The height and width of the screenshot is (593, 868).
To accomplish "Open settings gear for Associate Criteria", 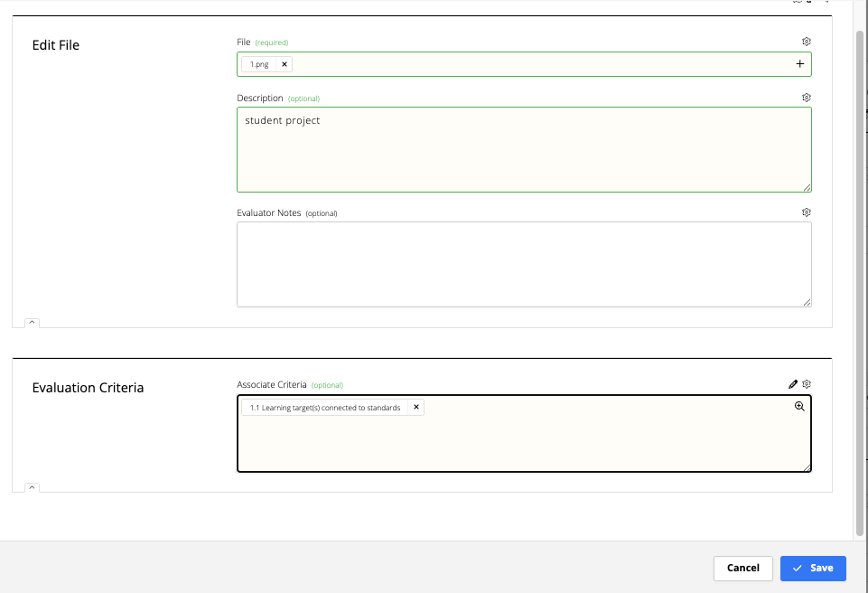I will click(x=806, y=383).
